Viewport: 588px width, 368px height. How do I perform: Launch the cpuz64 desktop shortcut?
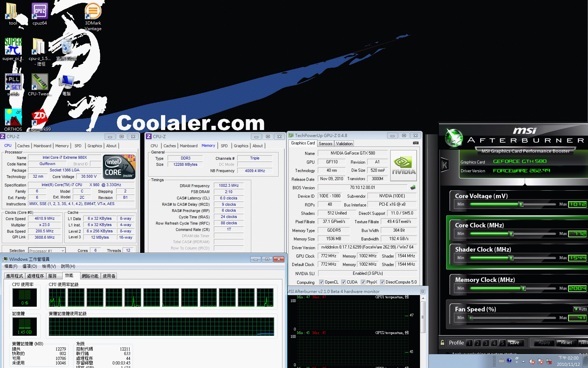point(40,14)
